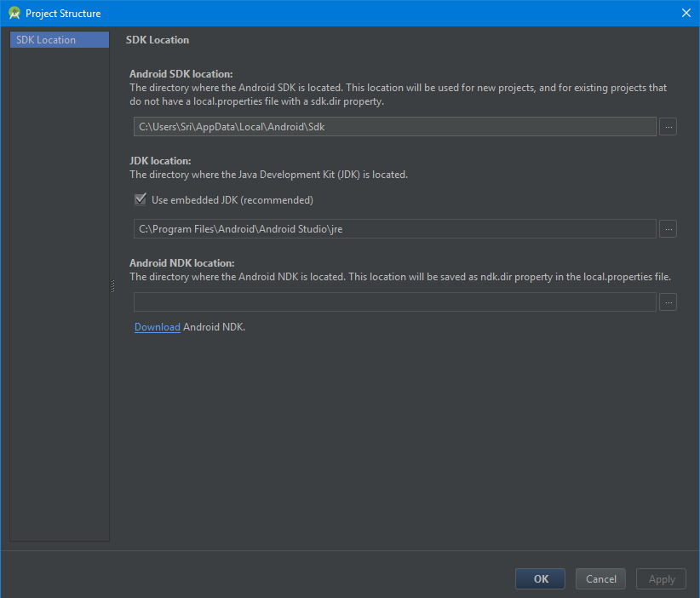Click the 'JDK location:' heading
Screen dimensions: 700x598
(x=160, y=161)
